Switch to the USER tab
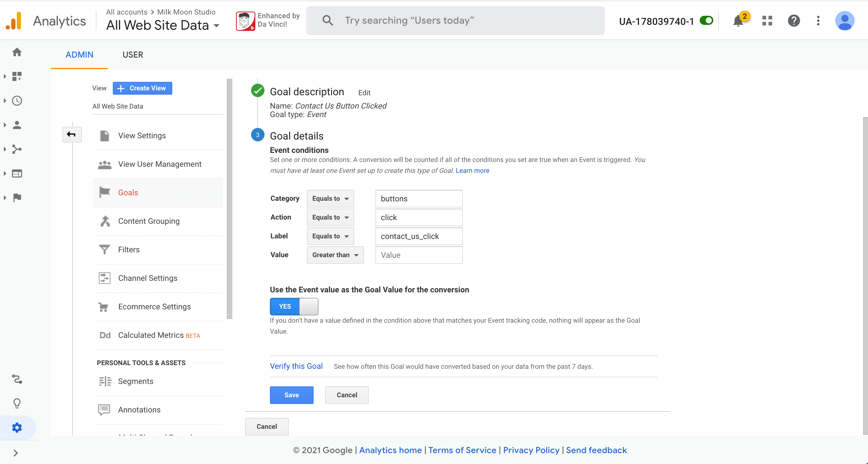 tap(133, 55)
